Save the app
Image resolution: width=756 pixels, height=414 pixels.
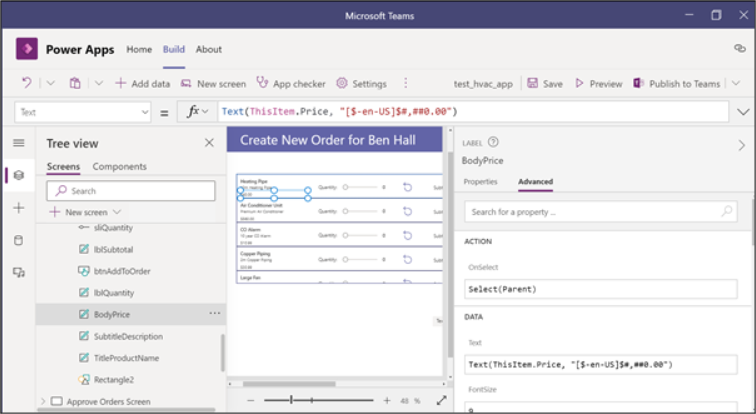click(x=545, y=83)
